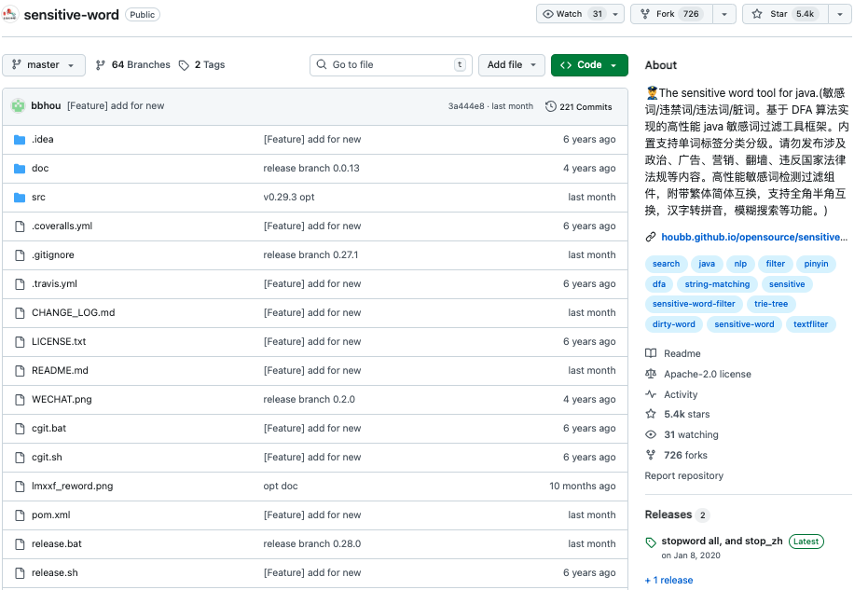This screenshot has height=590, width=868.
Task: Click the branch icon next to master
Action: coord(16,64)
